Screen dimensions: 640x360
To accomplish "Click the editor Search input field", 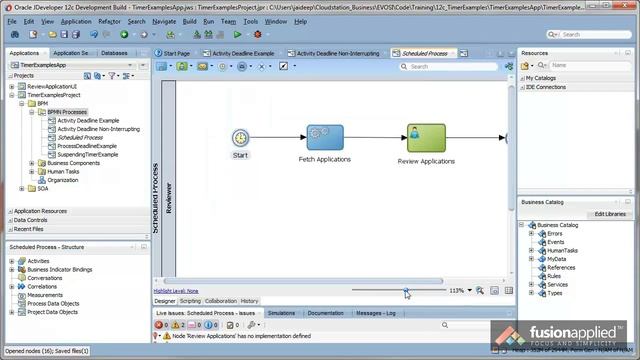I will tap(453, 67).
